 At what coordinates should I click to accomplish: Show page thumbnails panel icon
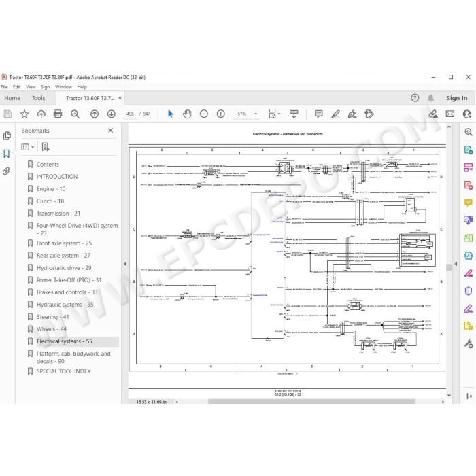(7, 136)
